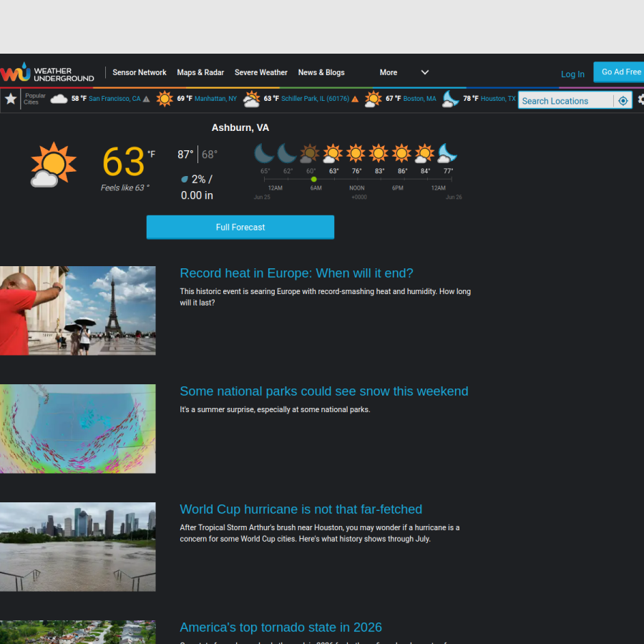The width and height of the screenshot is (644, 644).
Task: Open the Weather Underground logo home link
Action: coord(47,73)
